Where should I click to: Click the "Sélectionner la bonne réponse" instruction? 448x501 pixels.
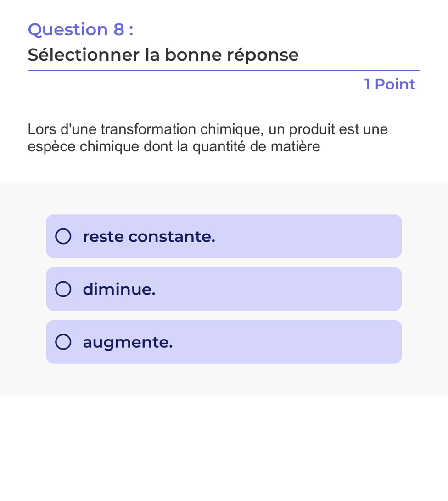(163, 55)
